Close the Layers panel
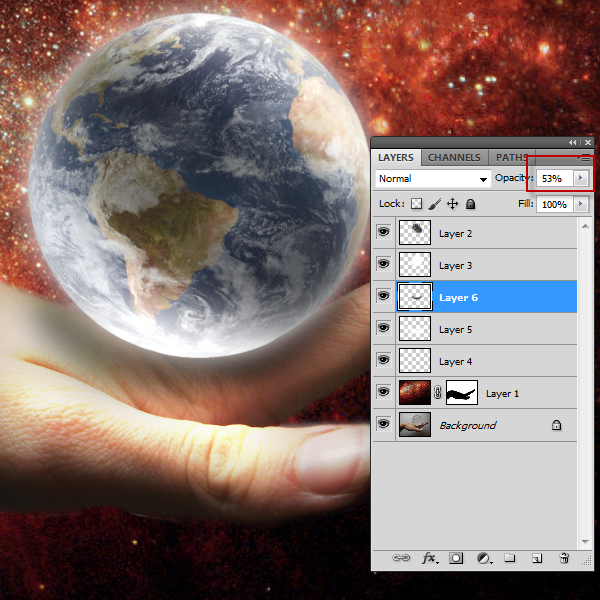Screen dimensions: 600x600 (x=588, y=142)
